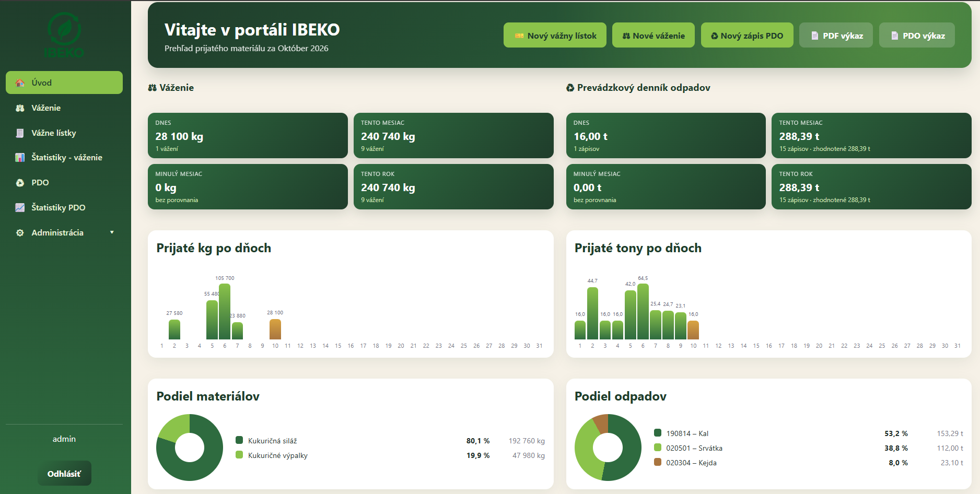Screen dimensions: 980x494
Task: Go to Vážne lístky menu item
Action: (64, 133)
